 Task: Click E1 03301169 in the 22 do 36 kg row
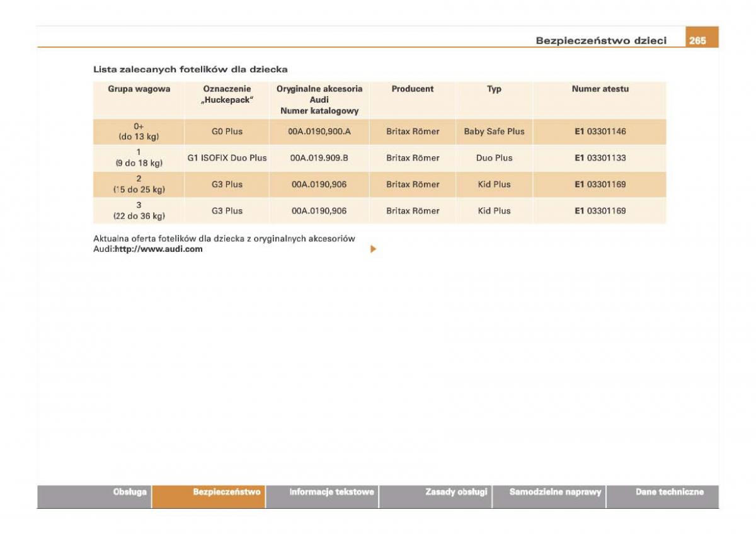click(x=600, y=211)
